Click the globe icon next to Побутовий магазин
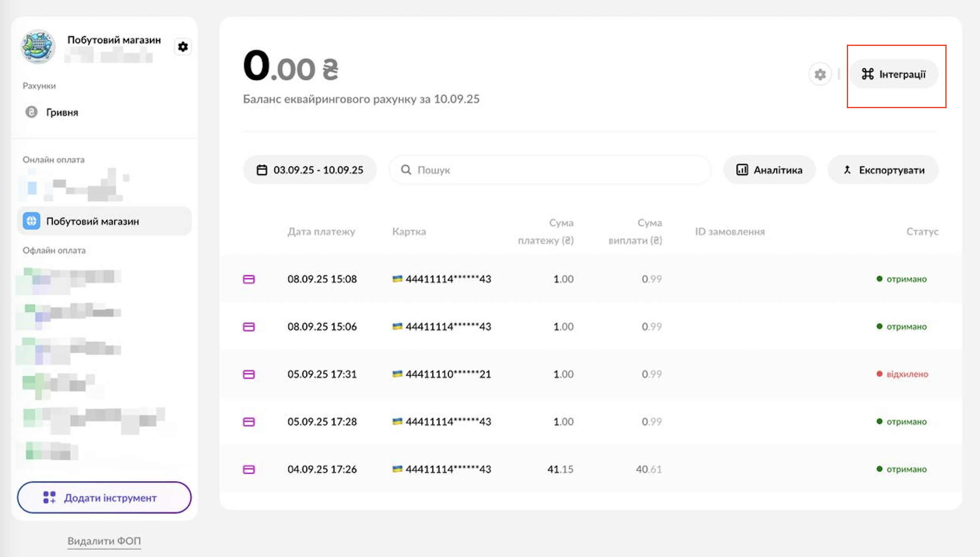Image resolution: width=980 pixels, height=557 pixels. coord(32,221)
